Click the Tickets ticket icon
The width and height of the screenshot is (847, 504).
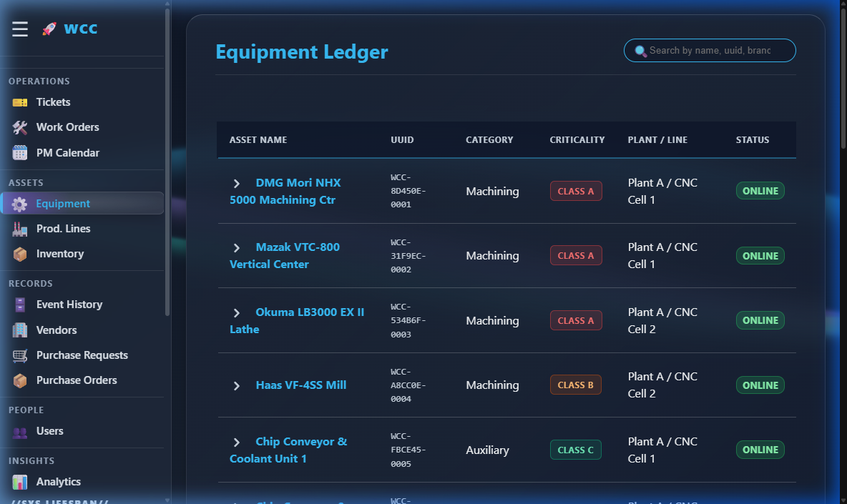[x=20, y=102]
